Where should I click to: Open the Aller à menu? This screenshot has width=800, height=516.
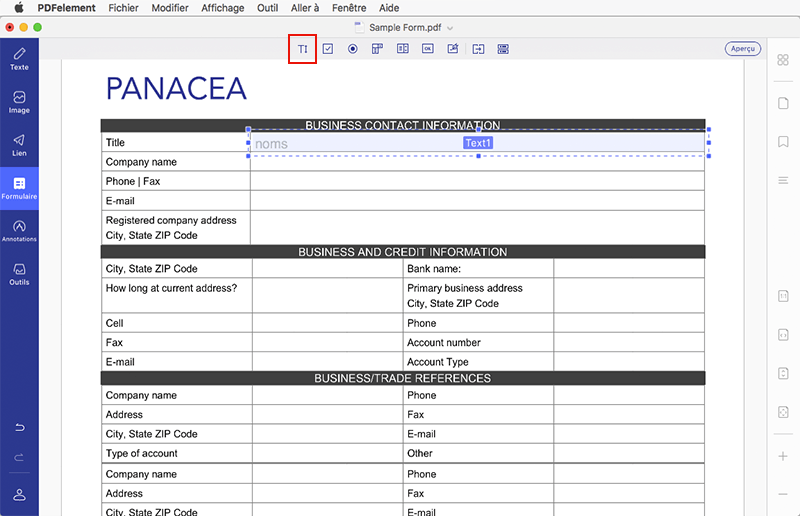point(305,8)
